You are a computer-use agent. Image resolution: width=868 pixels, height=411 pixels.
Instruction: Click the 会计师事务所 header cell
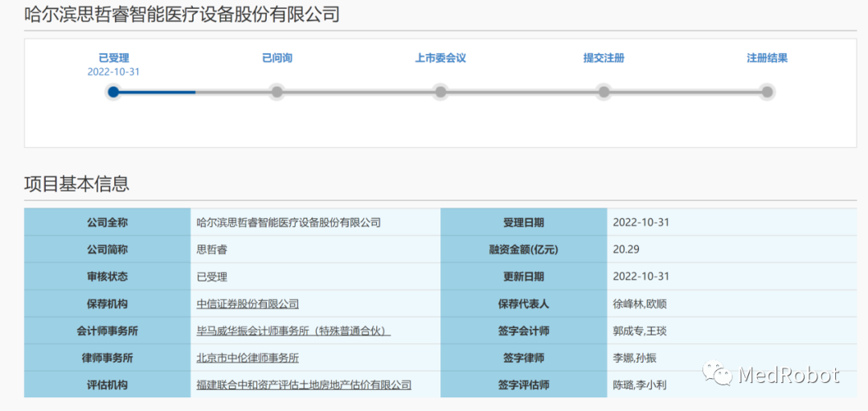[x=108, y=331]
